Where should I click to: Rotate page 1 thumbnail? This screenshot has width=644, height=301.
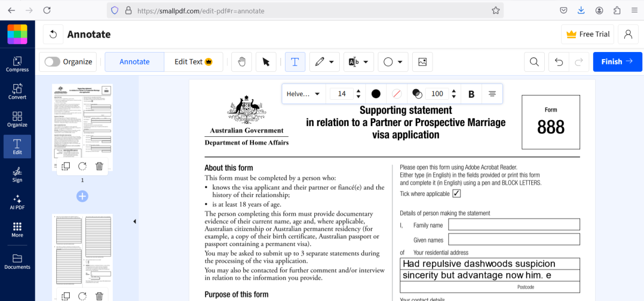(x=82, y=166)
